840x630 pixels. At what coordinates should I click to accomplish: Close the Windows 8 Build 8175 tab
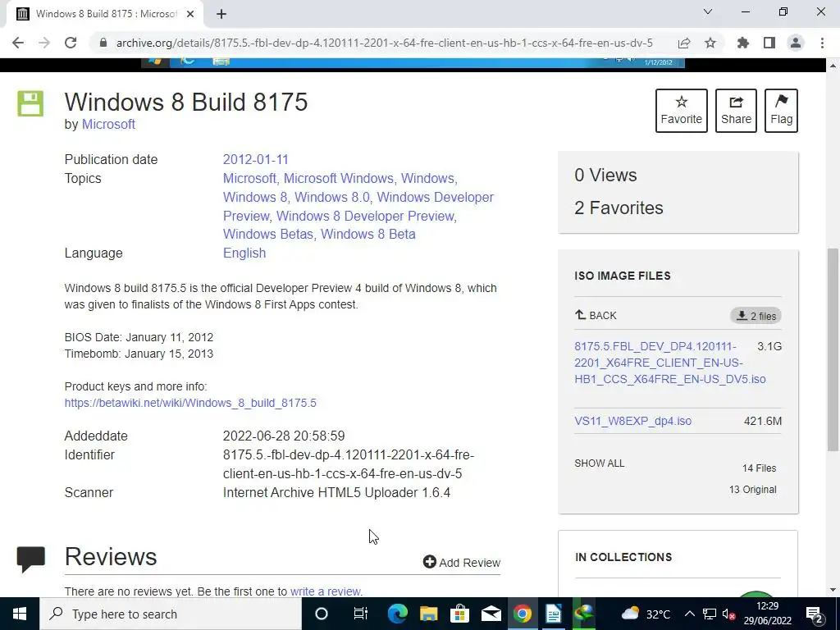coord(190,14)
